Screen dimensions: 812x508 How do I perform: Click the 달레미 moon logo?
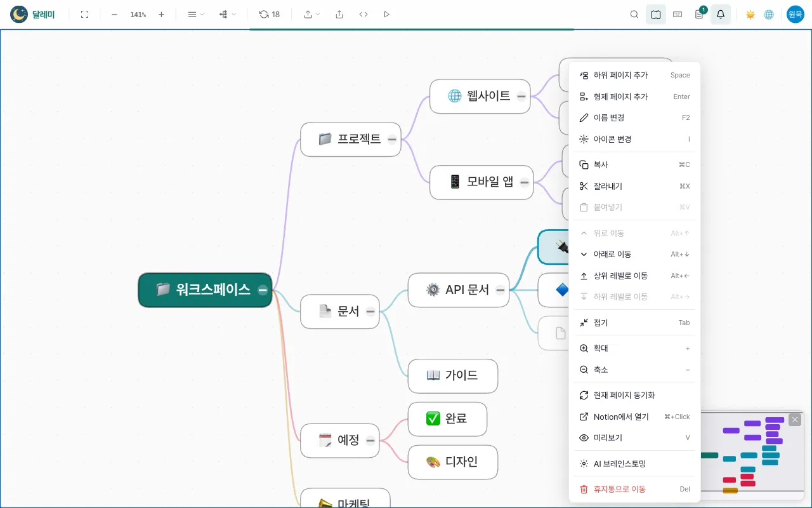click(19, 14)
